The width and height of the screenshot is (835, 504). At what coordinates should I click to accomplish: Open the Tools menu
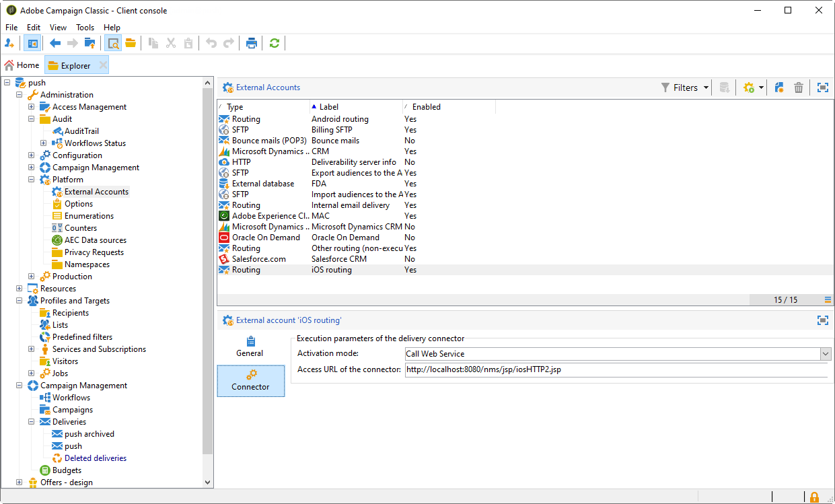click(x=85, y=28)
